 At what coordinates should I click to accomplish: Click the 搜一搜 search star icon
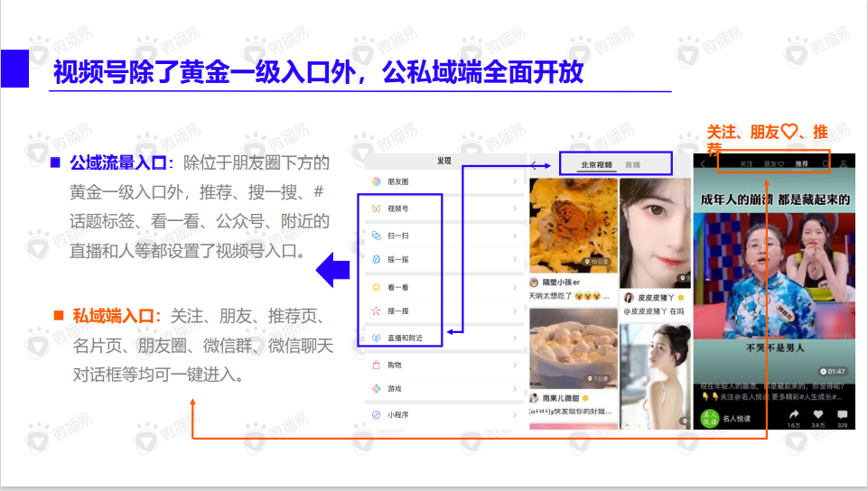377,311
